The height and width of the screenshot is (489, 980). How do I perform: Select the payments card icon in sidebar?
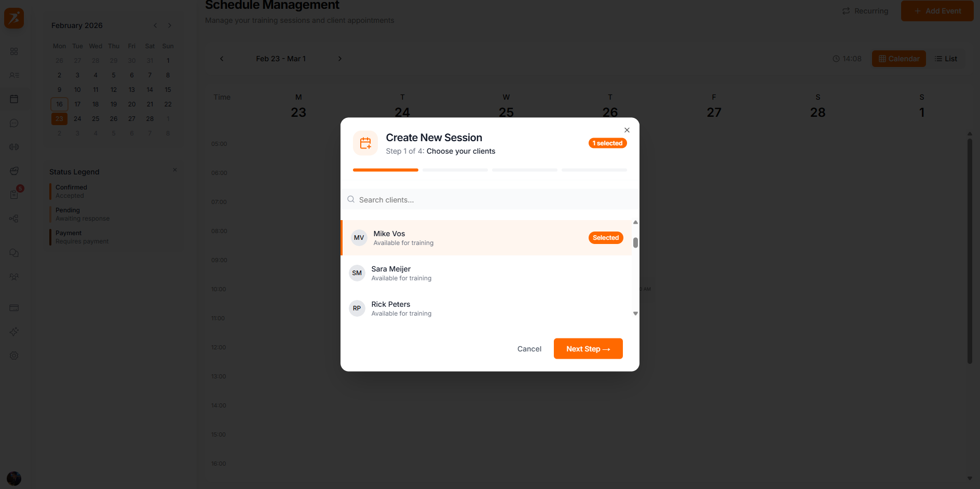click(14, 308)
